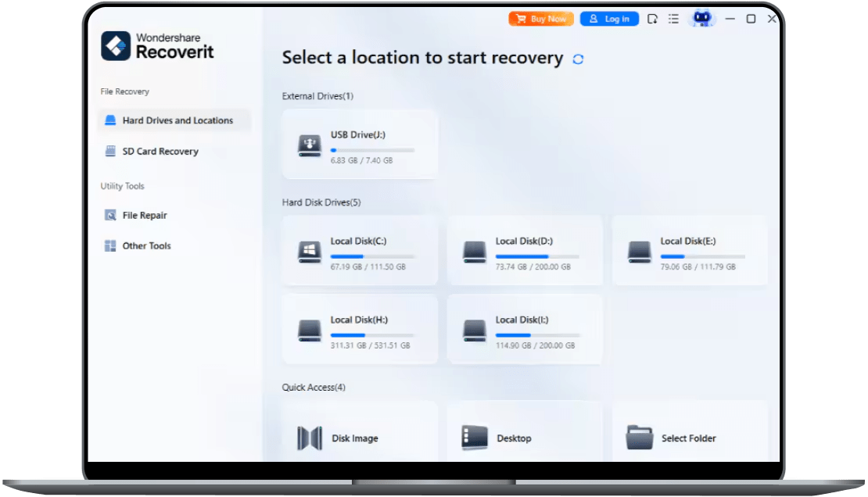868x497 pixels.
Task: Click Local Disk(E:) label
Action: (688, 241)
